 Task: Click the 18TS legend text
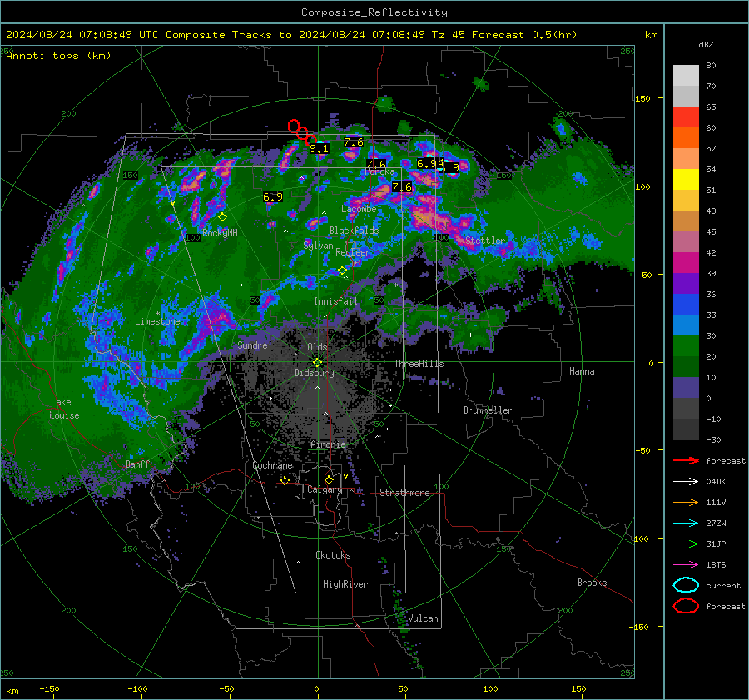tap(716, 565)
